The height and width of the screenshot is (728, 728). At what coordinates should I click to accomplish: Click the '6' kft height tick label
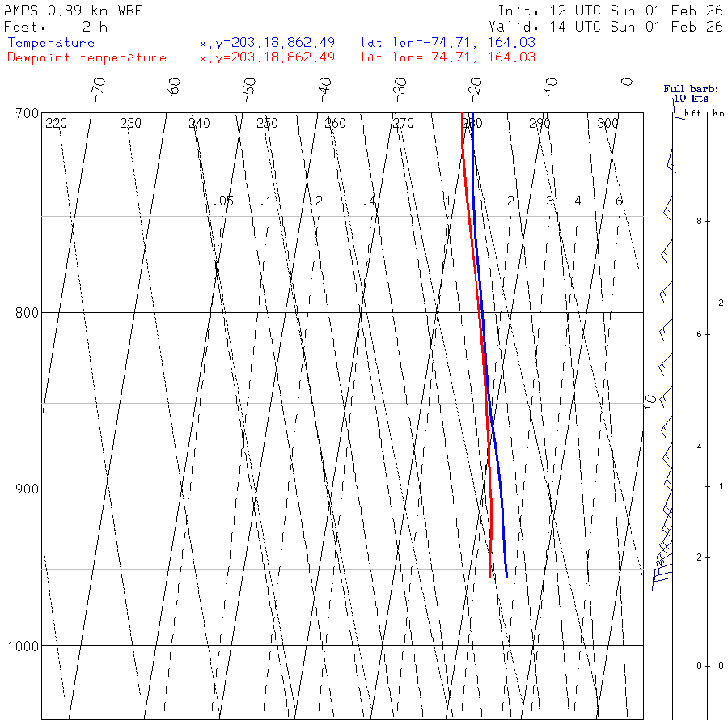click(x=699, y=335)
